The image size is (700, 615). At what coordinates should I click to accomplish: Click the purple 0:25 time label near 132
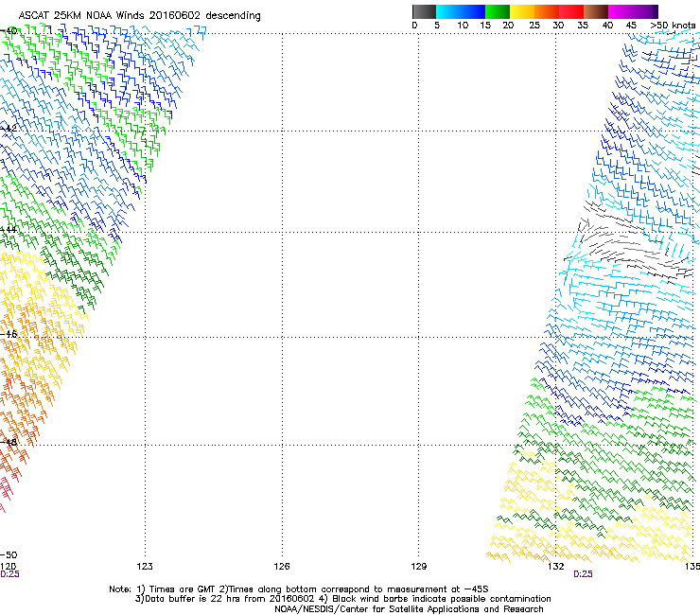(x=583, y=574)
